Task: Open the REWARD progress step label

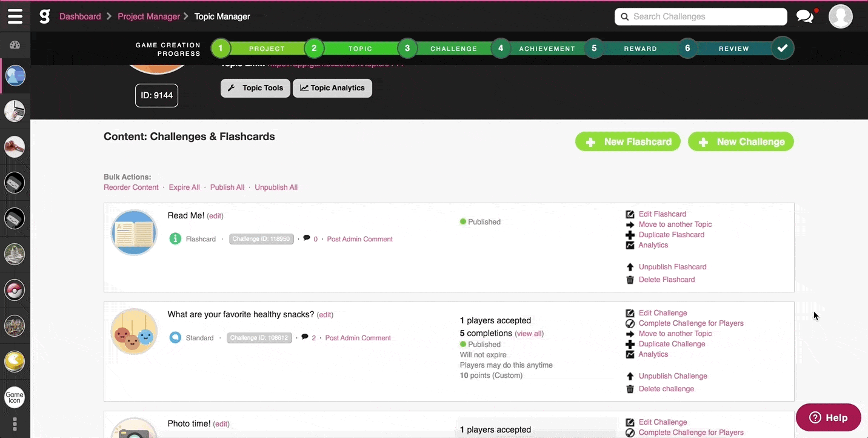Action: pos(640,49)
